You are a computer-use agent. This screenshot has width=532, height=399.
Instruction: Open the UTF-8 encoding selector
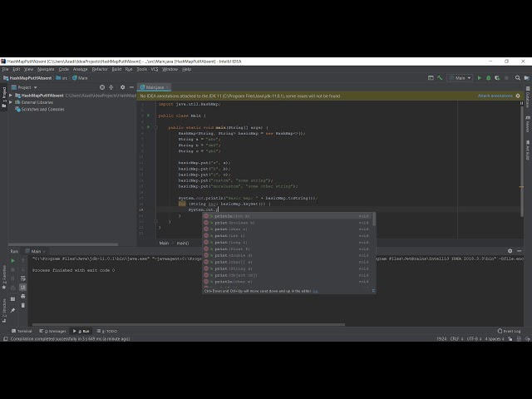pos(474,339)
